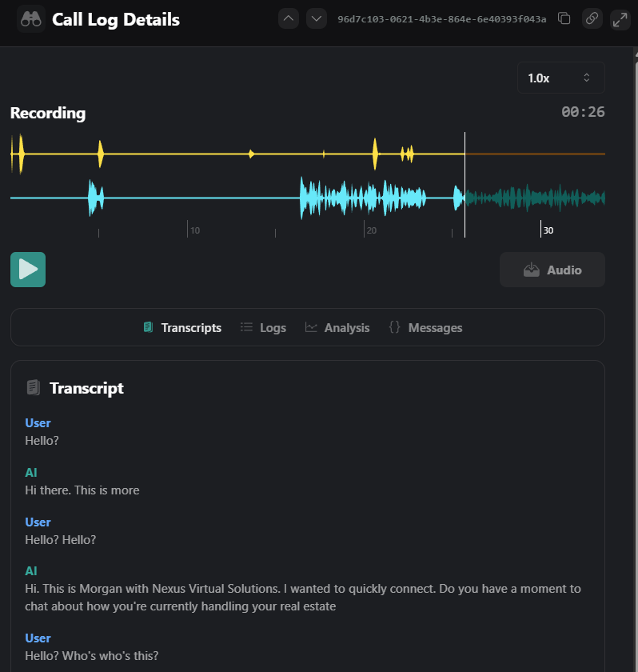The width and height of the screenshot is (638, 672).
Task: Expand the panel with the fullscreen arrows icon
Action: [620, 20]
